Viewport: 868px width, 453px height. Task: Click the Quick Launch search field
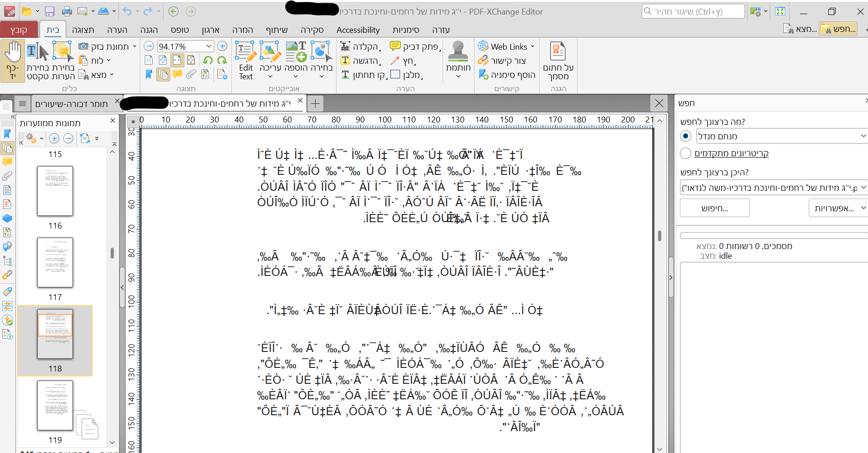pos(693,11)
